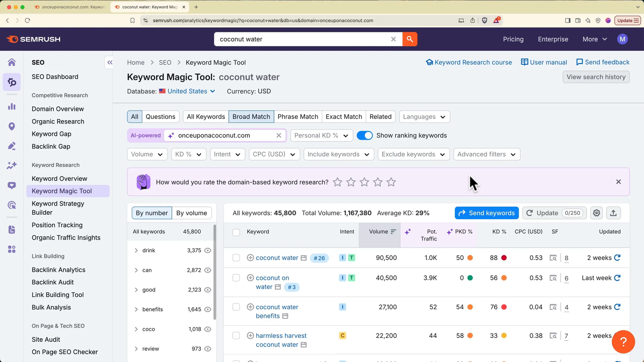The image size is (644, 362).
Task: Rate one star on feedback banner
Action: [x=337, y=182]
